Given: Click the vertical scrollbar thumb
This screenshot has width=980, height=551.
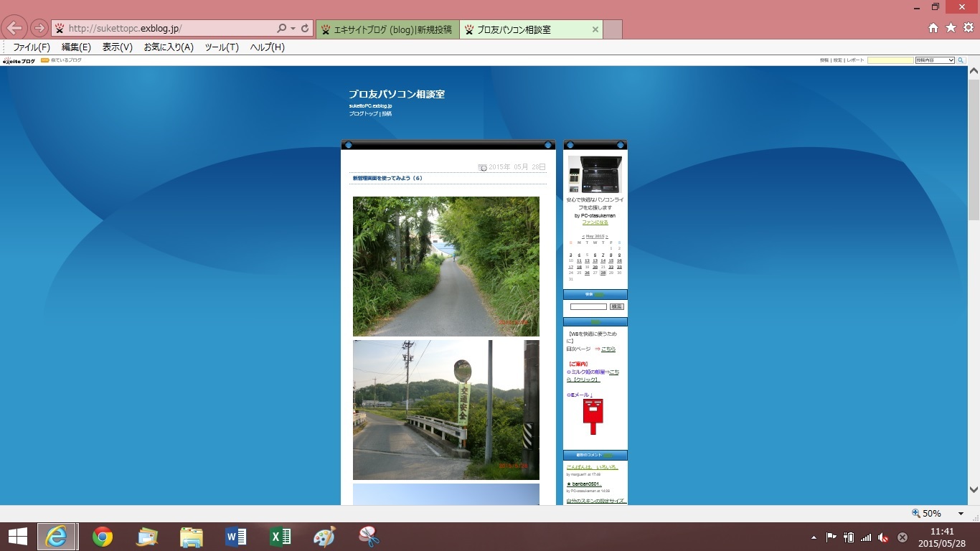Looking at the screenshot, I should tap(974, 149).
